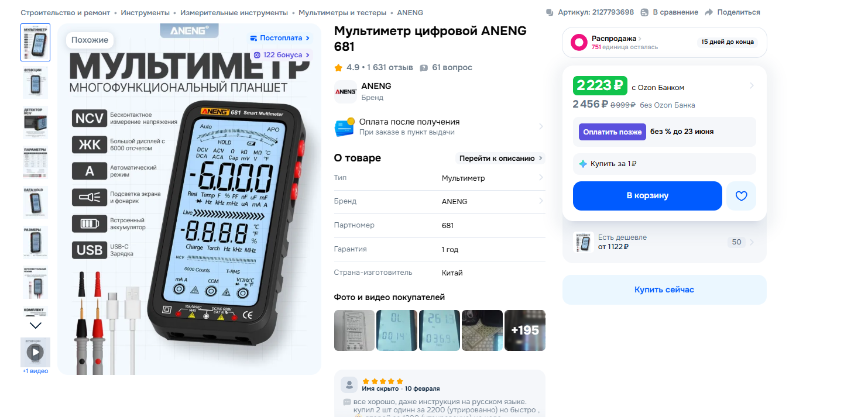Click the comparison icon next to В сравнение
The image size is (868, 417).
(x=644, y=12)
